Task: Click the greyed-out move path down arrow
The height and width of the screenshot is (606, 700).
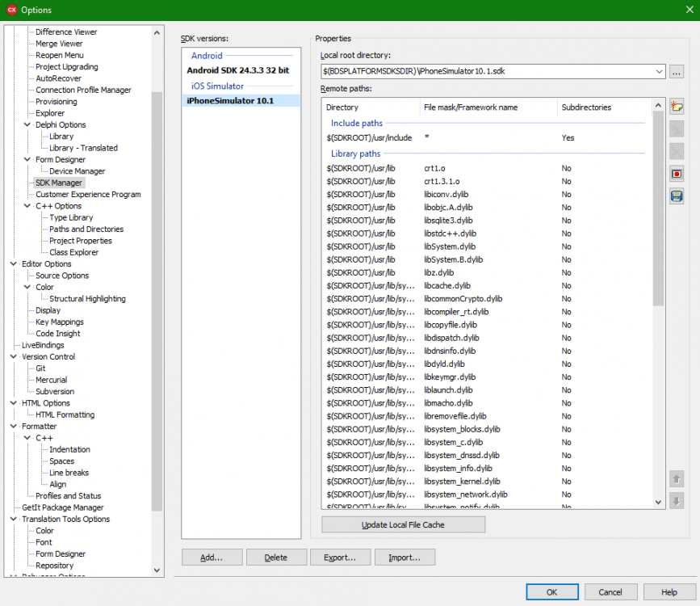Action: 677,501
